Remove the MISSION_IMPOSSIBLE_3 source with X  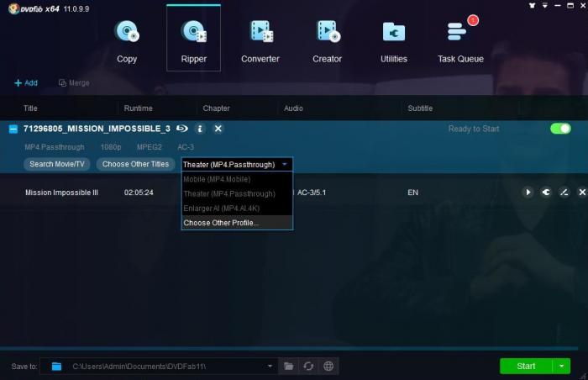[x=218, y=129]
